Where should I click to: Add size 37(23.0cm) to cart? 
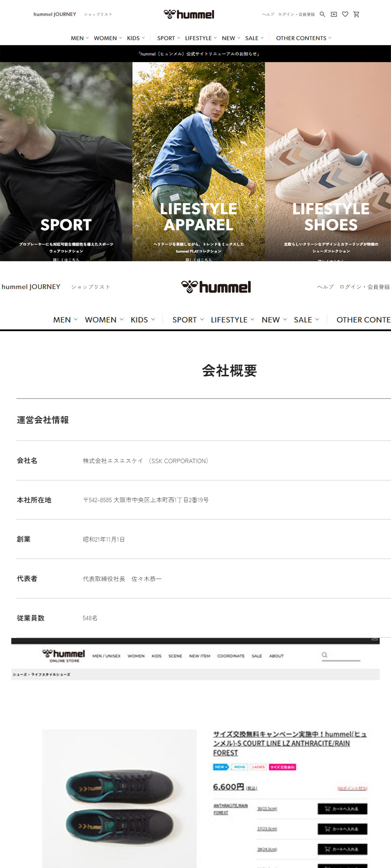click(x=342, y=829)
